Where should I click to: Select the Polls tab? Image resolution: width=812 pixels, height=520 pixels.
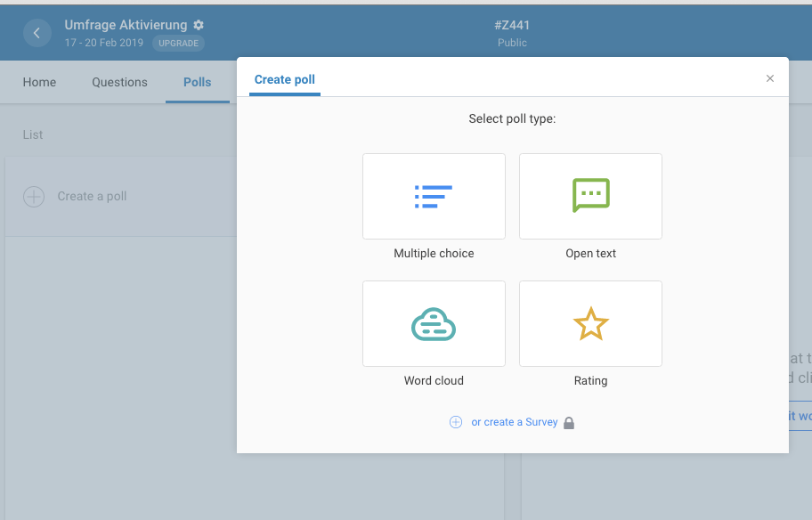point(197,82)
